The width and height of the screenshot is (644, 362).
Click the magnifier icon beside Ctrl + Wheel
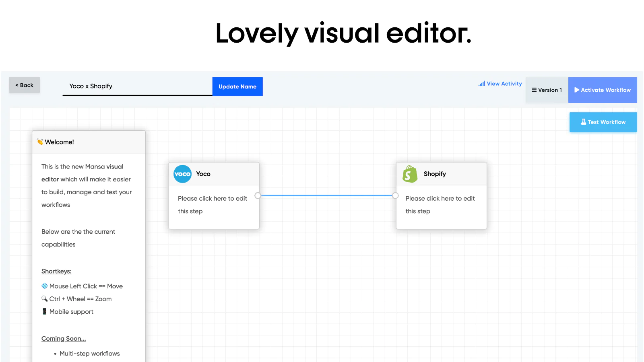pyautogui.click(x=44, y=299)
